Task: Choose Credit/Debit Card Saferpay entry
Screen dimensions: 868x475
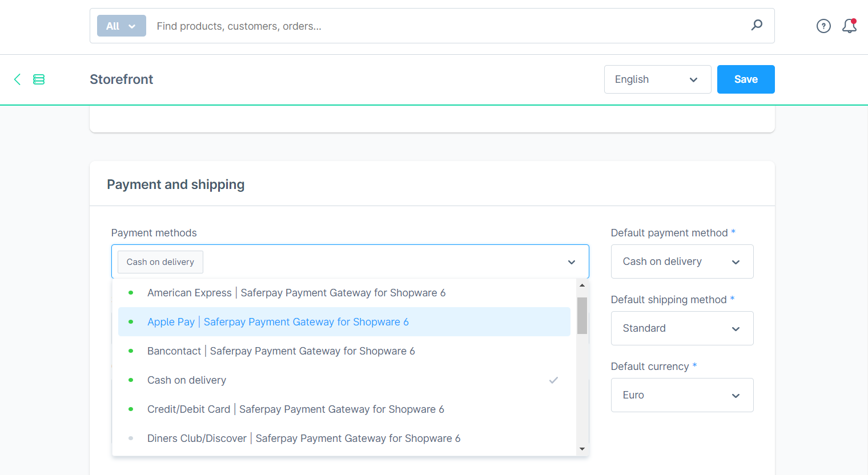Action: (295, 409)
